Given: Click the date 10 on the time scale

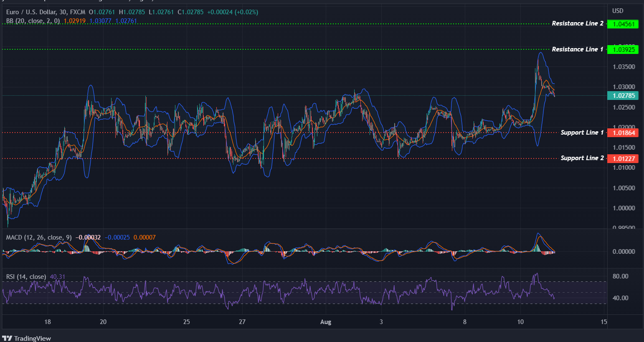Looking at the screenshot, I should 520,322.
